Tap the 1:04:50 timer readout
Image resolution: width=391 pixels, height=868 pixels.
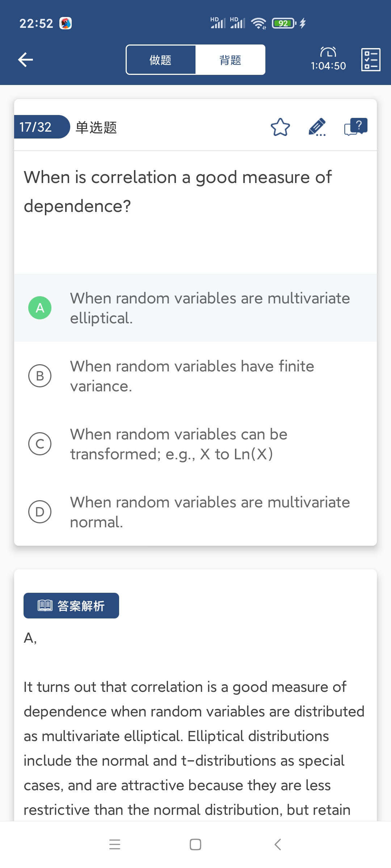click(x=328, y=66)
